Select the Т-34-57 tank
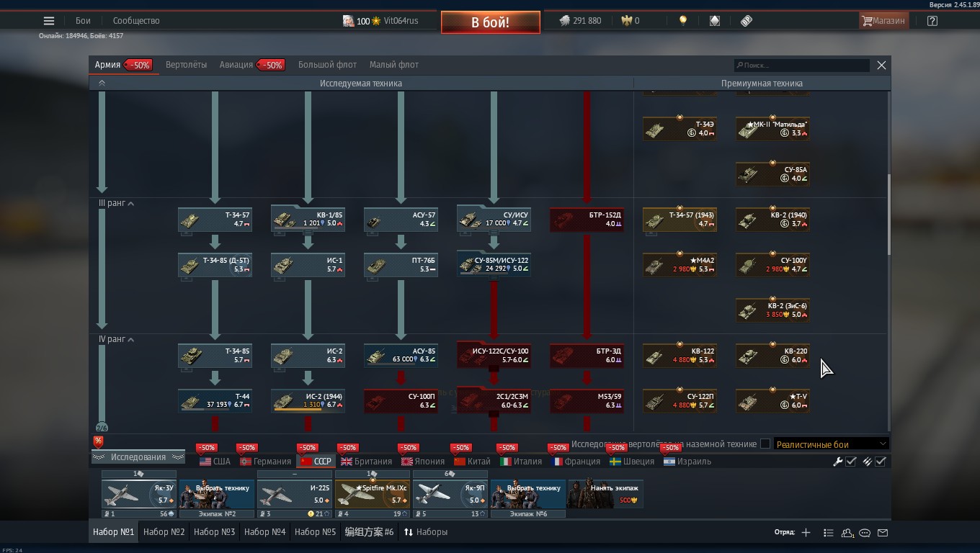This screenshot has width=980, height=553. (x=215, y=220)
